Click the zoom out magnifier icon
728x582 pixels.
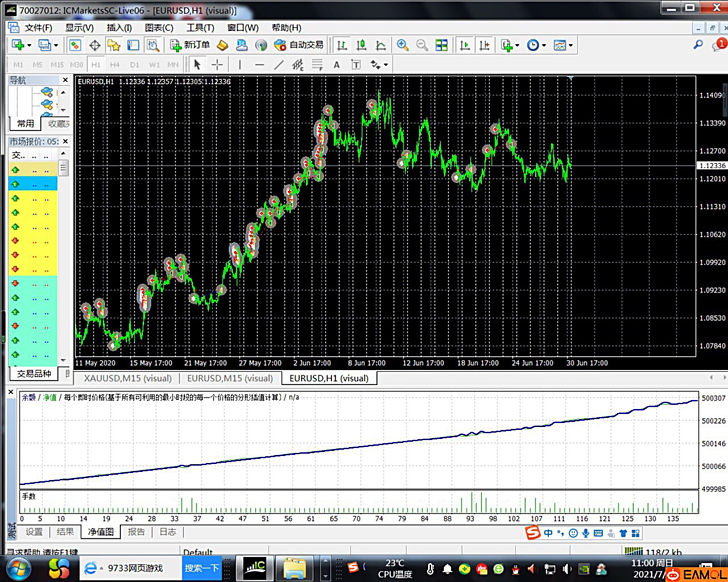point(422,45)
